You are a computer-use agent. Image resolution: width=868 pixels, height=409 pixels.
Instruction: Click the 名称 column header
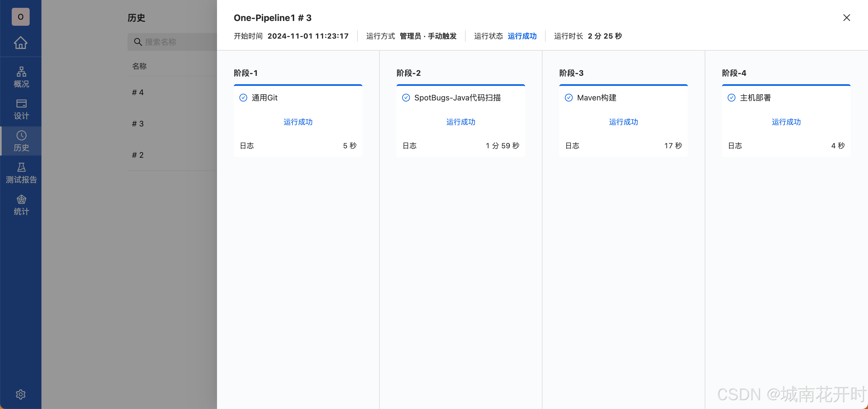click(139, 66)
